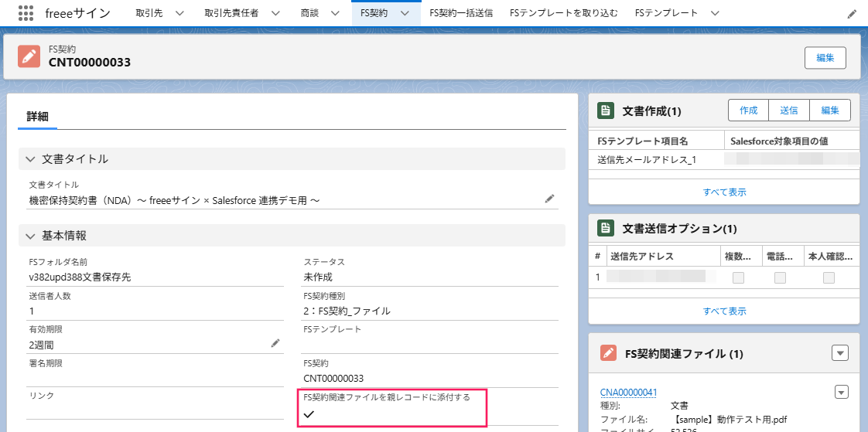Open the FSテンプレートを取り込む tab
Viewport: 868px width, 432px height.
click(564, 13)
